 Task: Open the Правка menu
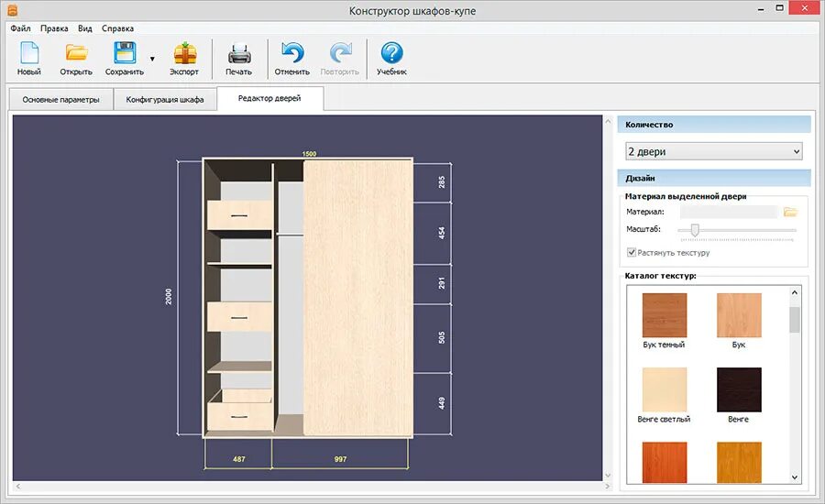tap(54, 28)
